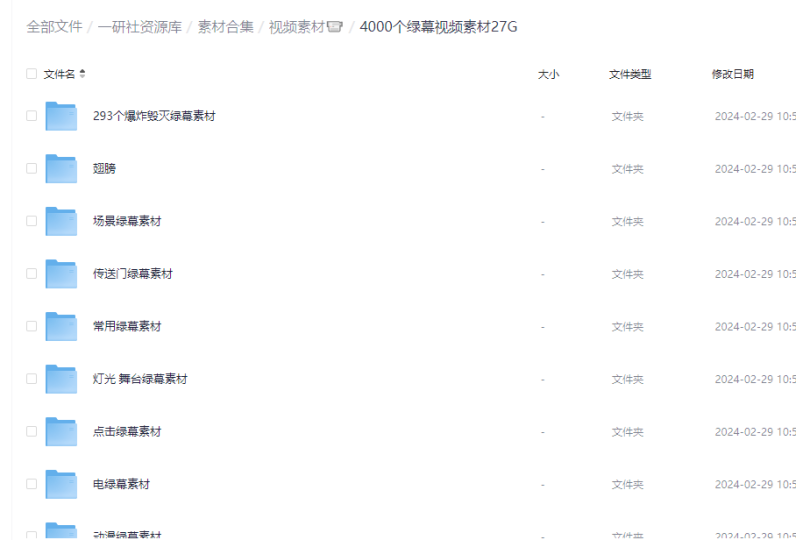Click current folder 4000个绿幕视频素材27G breadcrumb
The width and height of the screenshot is (796, 540).
438,27
